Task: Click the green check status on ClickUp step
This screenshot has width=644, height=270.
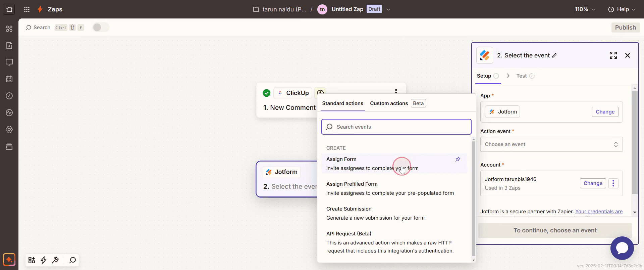Action: pos(267,93)
